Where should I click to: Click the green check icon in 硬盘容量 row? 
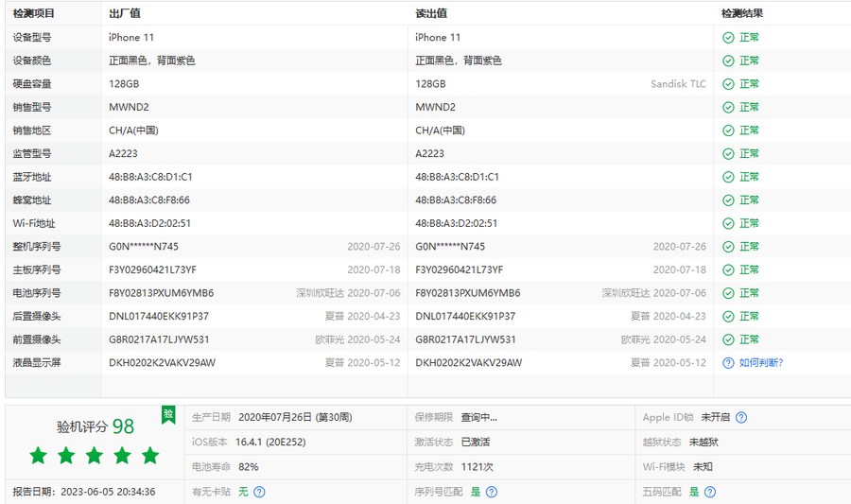coord(728,84)
